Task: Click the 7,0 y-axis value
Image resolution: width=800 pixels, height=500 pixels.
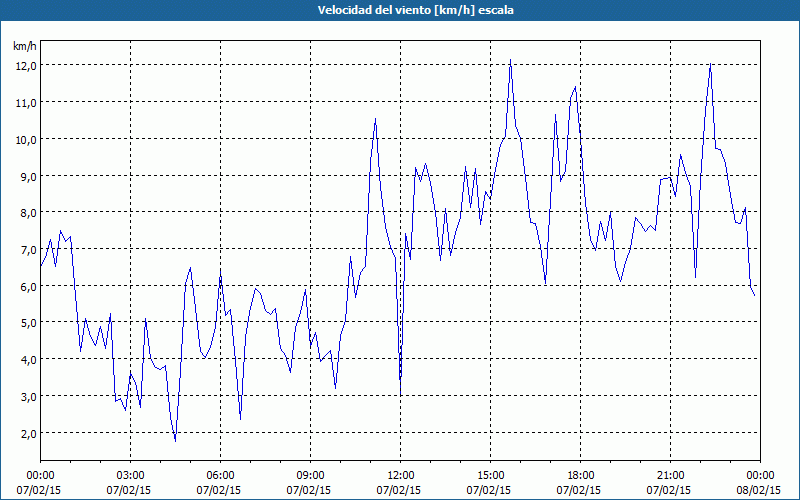Action: [28, 249]
